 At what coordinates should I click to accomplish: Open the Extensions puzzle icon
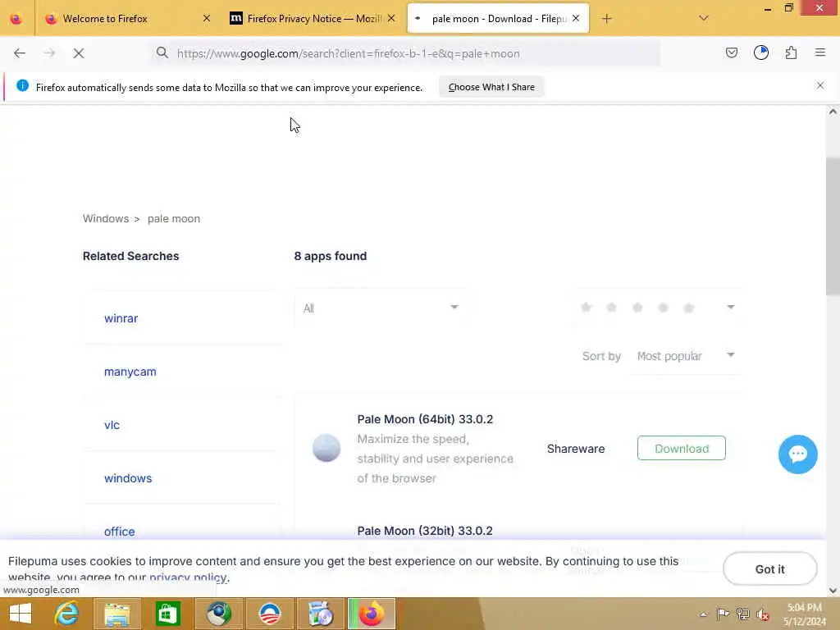pos(791,52)
